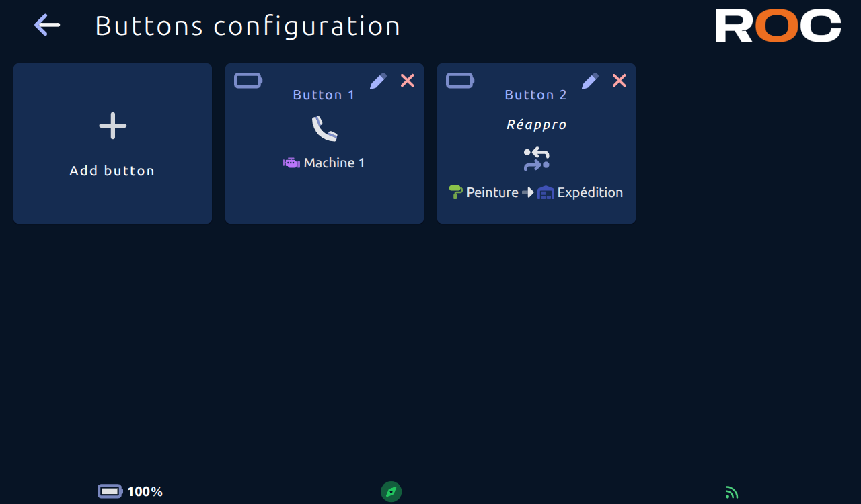Click the battery icon on Button 2 card
The width and height of the screenshot is (861, 504).
point(460,81)
